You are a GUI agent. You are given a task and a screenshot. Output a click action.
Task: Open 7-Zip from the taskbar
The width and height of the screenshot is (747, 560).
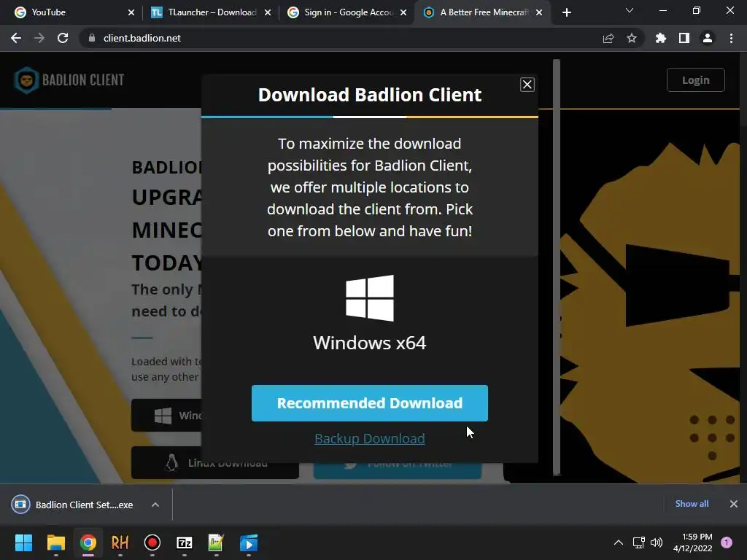185,542
